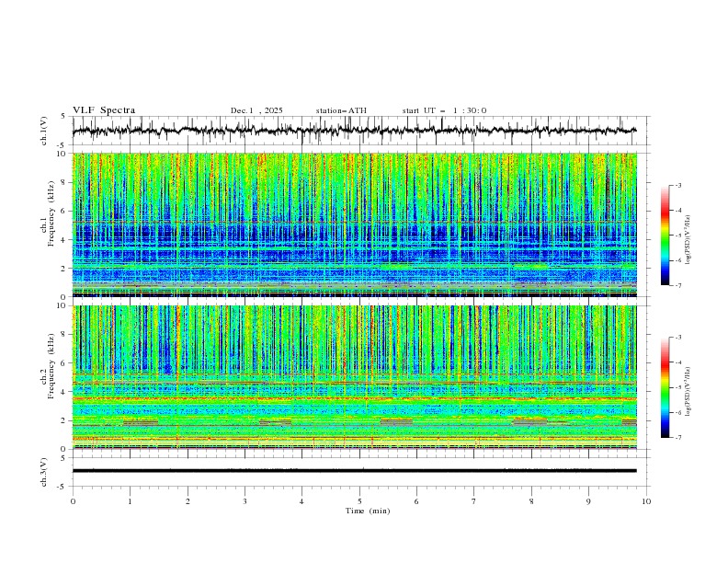Click the ch.1 color bar 'log(PSD)(V²/Hz)' label

click(x=688, y=240)
